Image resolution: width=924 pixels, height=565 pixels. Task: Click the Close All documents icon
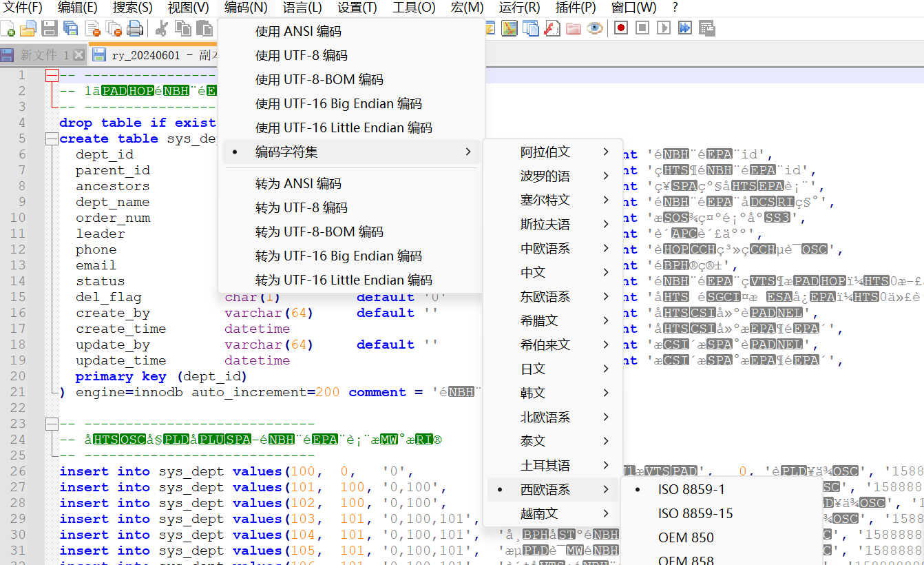[114, 28]
